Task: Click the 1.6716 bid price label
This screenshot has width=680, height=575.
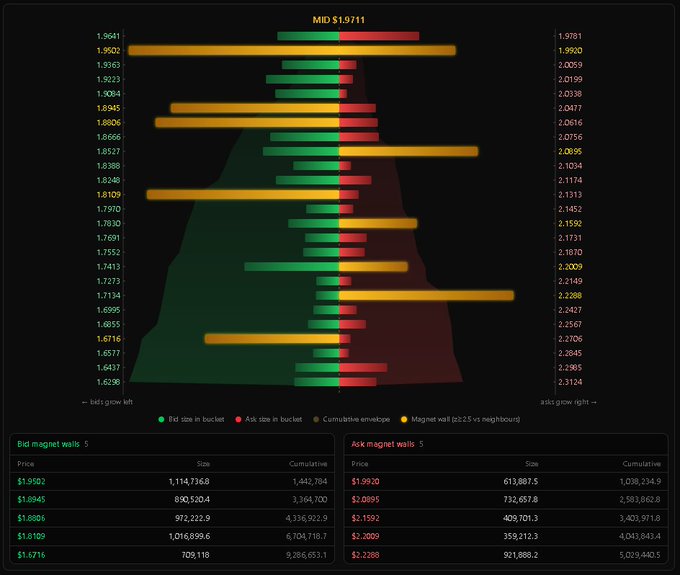Action: coord(108,339)
